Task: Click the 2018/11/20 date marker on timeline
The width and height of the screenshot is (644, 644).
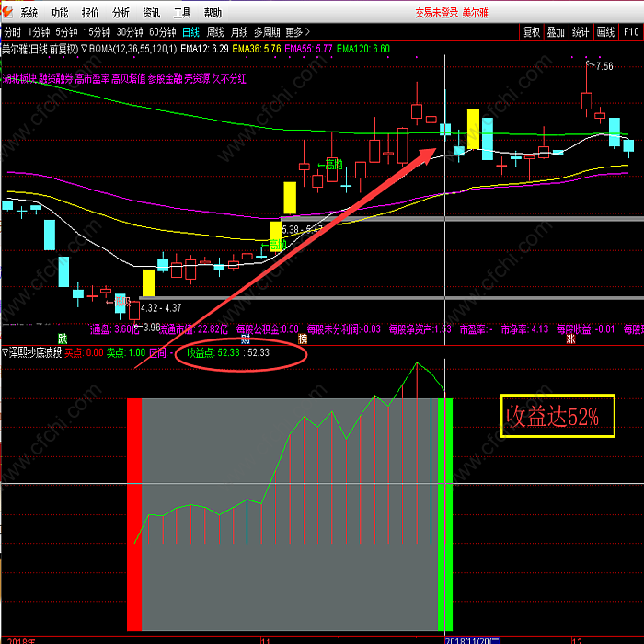Action: (472, 640)
